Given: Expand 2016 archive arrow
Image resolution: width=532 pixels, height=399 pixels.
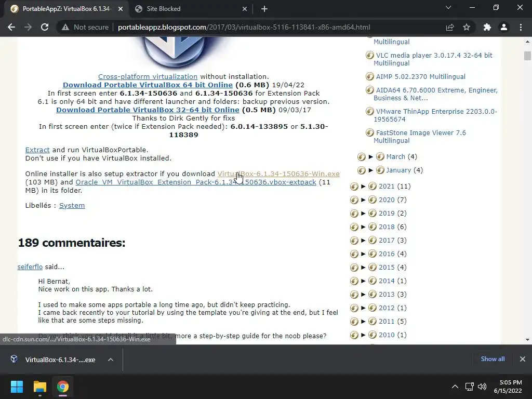Looking at the screenshot, I should (363, 254).
